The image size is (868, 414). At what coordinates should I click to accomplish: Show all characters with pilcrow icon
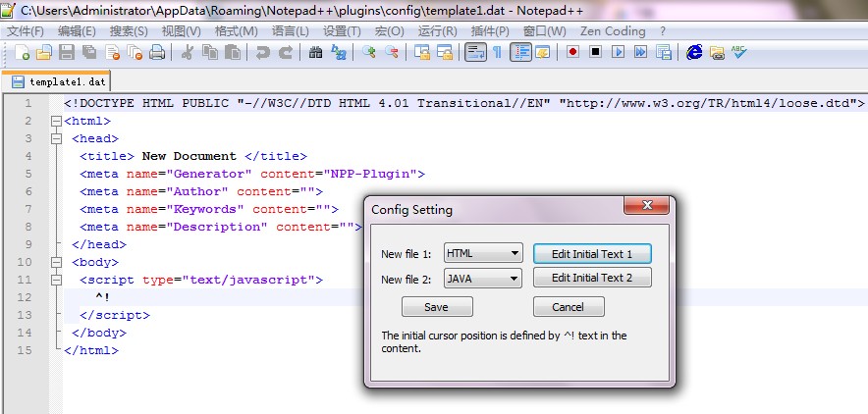(x=497, y=53)
